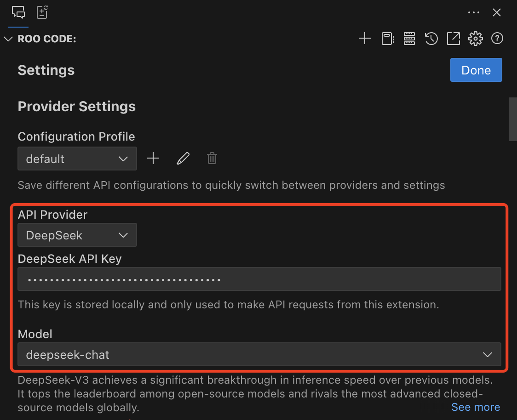517x420 pixels.
Task: Open the three-dots more actions menu
Action: 474,12
